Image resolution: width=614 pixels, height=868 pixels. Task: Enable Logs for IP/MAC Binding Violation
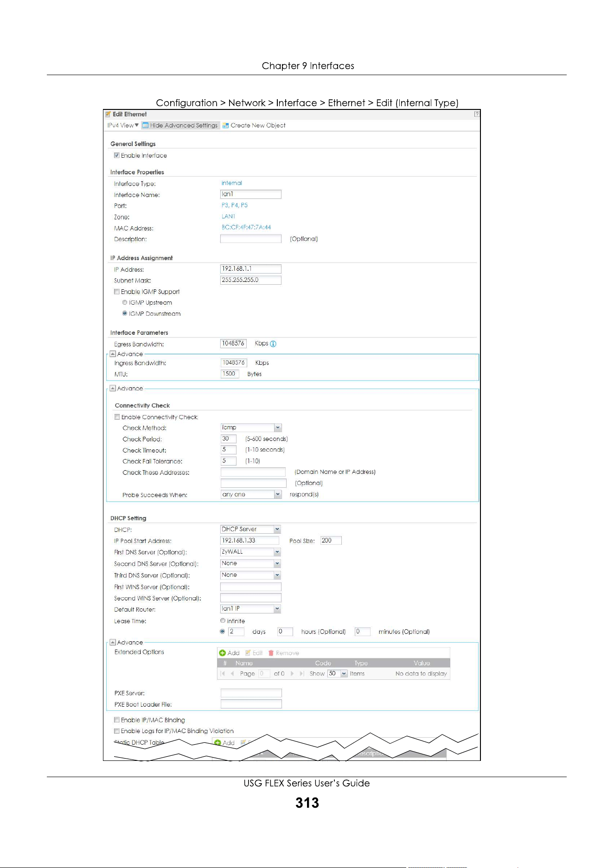[x=117, y=731]
